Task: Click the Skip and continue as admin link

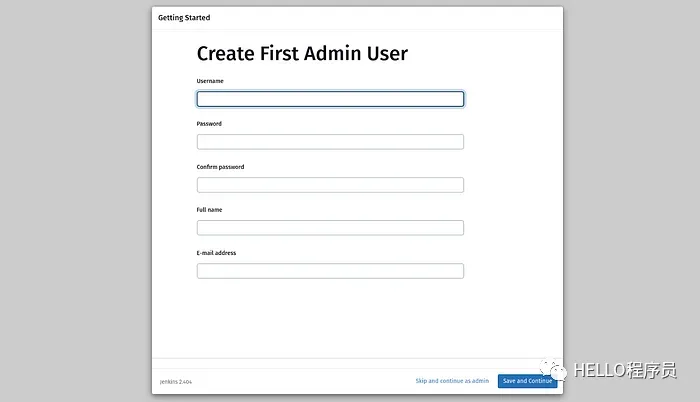Action: [x=452, y=381]
